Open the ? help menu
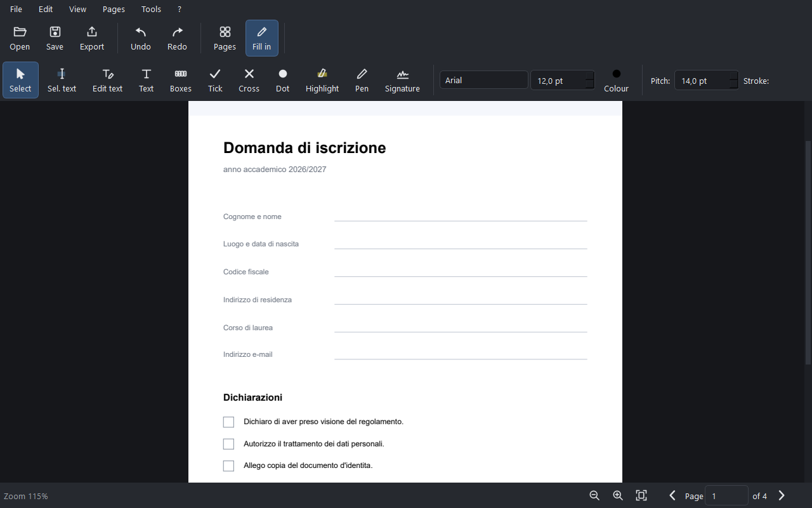The width and height of the screenshot is (812, 508). point(180,10)
